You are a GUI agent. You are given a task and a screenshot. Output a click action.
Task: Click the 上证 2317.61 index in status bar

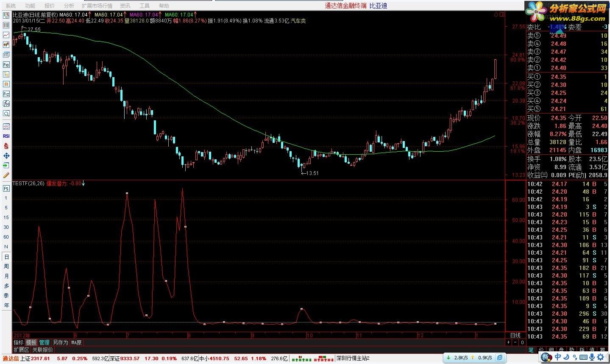[x=36, y=358]
